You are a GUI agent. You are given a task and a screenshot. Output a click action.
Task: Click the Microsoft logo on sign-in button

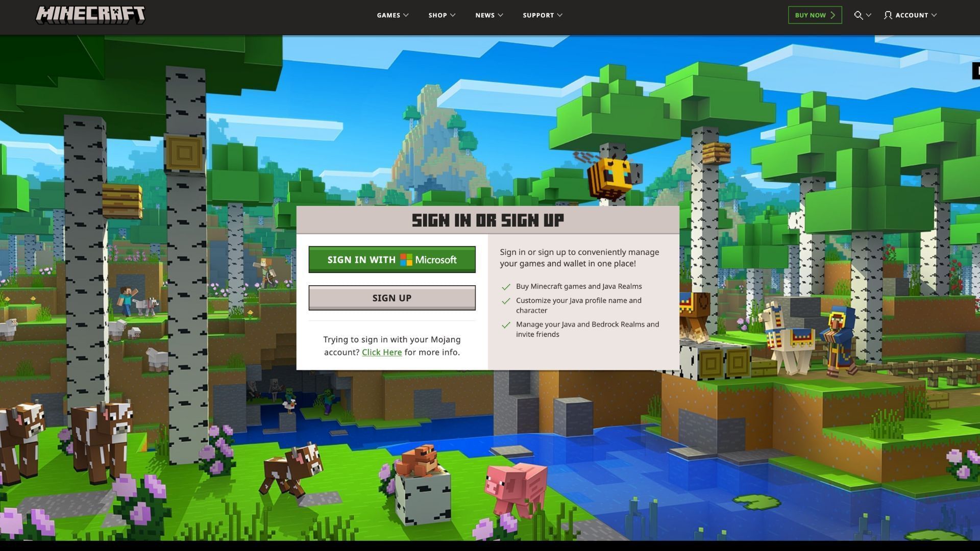point(406,260)
